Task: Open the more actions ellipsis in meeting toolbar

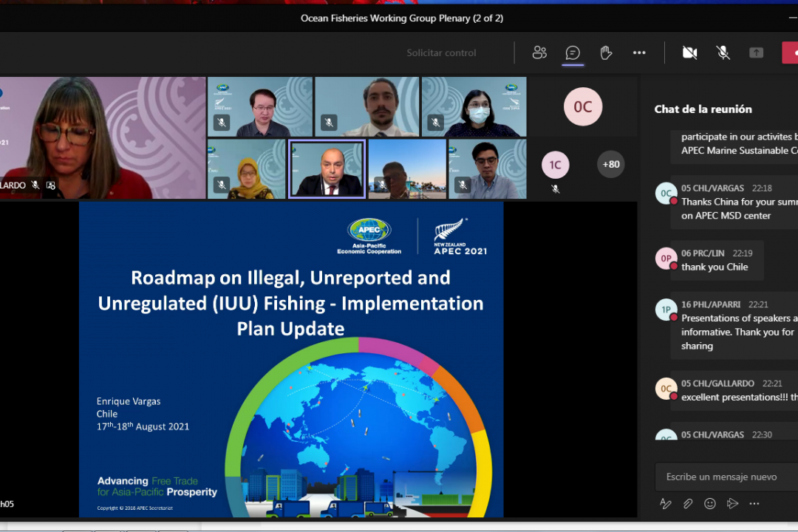Action: pos(639,52)
